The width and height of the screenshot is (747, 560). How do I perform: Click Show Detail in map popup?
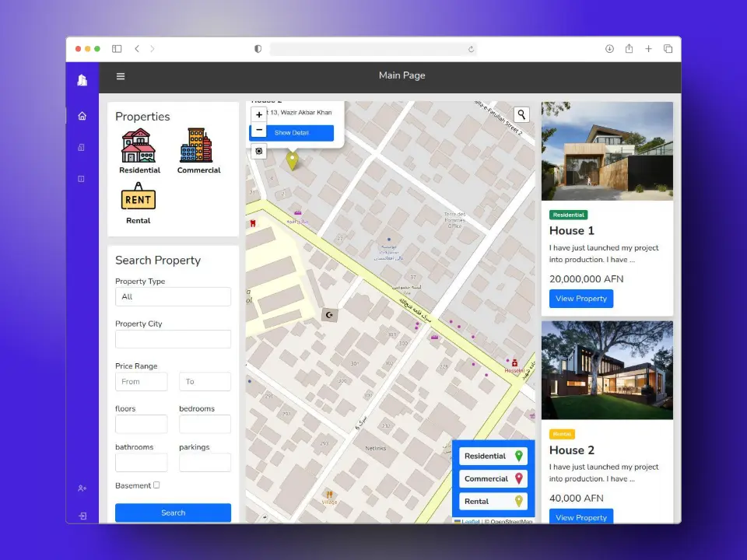tap(292, 133)
